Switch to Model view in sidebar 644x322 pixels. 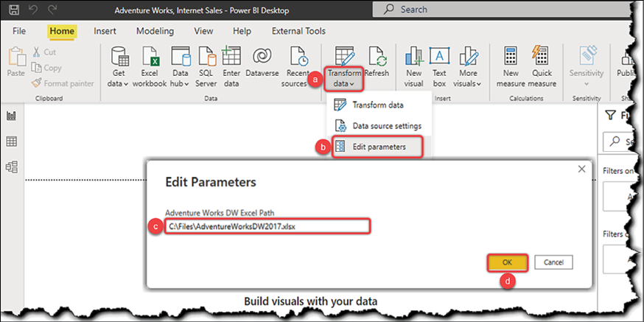(x=12, y=167)
